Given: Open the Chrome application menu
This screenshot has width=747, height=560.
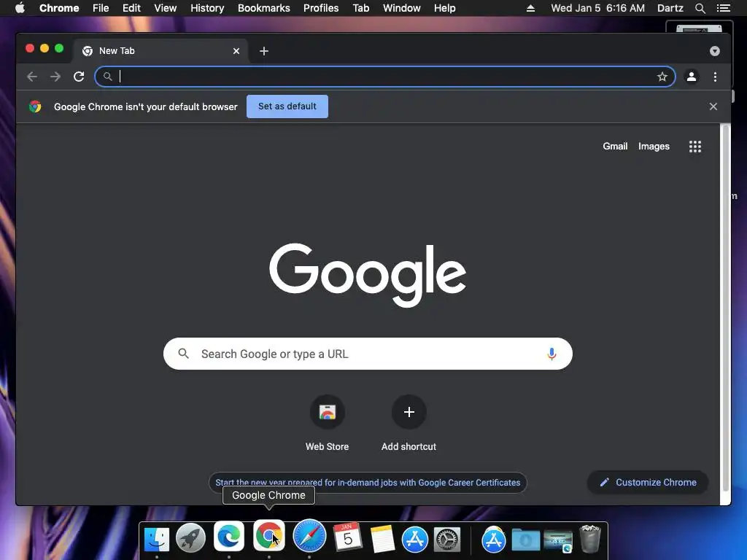Looking at the screenshot, I should pos(59,8).
